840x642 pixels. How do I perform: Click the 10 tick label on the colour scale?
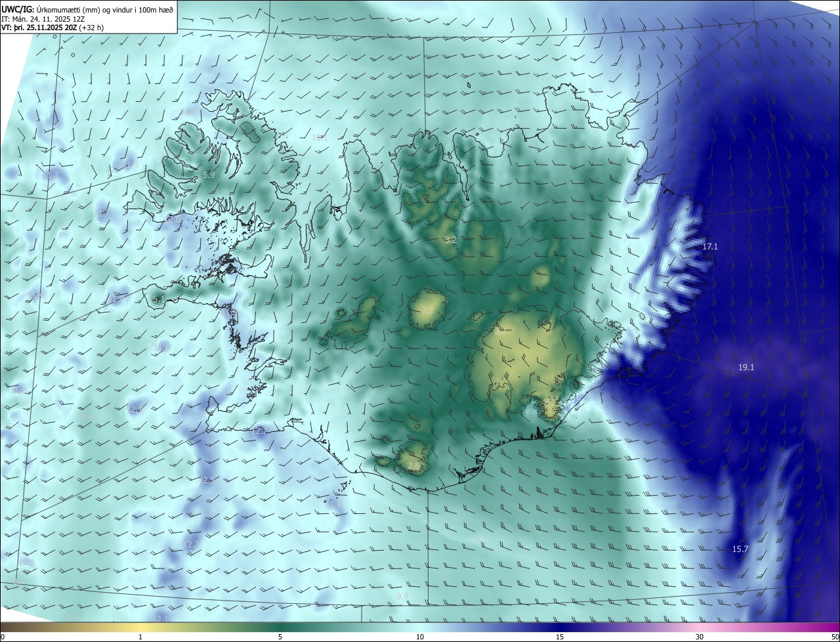coord(420,637)
